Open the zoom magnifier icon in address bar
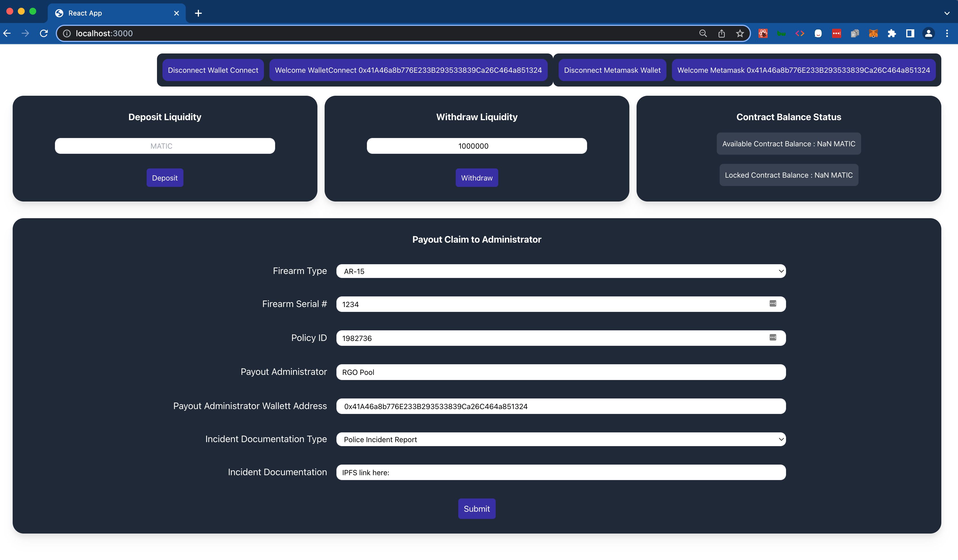The image size is (958, 560). 703,33
